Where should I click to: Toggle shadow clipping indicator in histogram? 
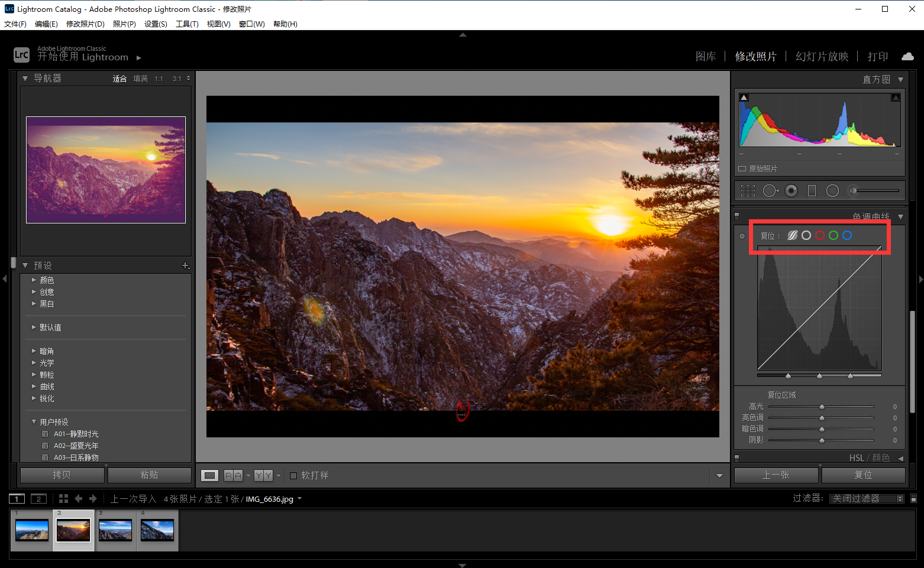744,98
